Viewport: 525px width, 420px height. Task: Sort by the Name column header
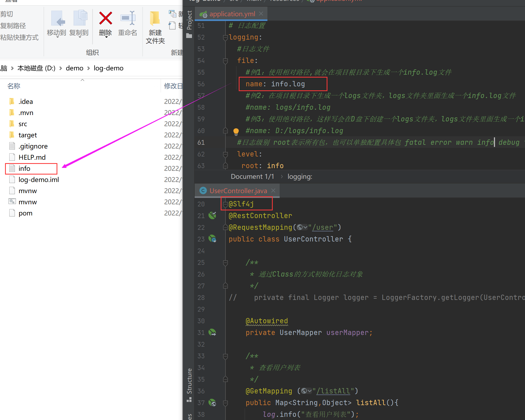[14, 86]
